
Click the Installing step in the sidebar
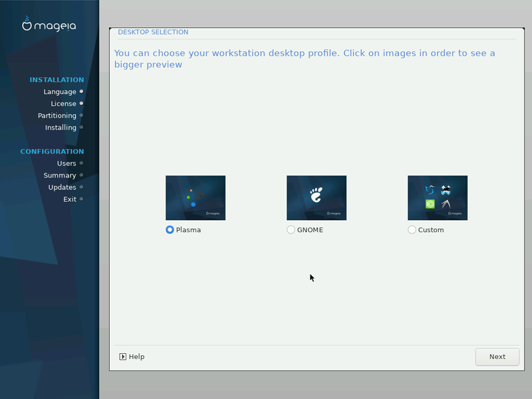61,128
